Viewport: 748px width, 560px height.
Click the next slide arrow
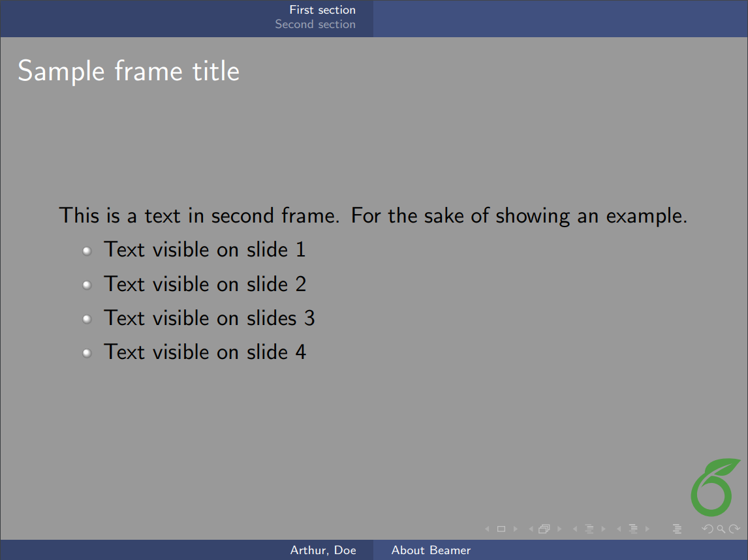[x=516, y=529]
